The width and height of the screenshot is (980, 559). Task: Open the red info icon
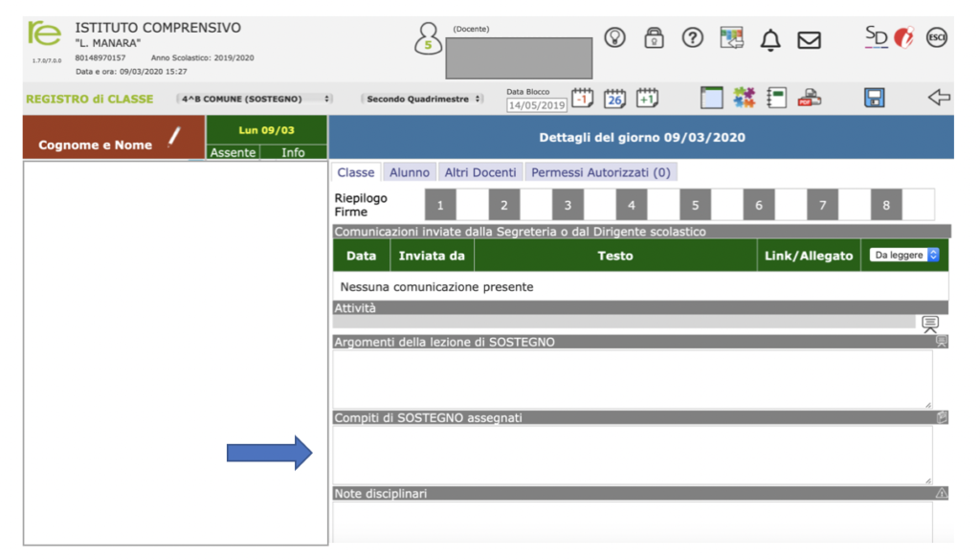click(x=903, y=38)
